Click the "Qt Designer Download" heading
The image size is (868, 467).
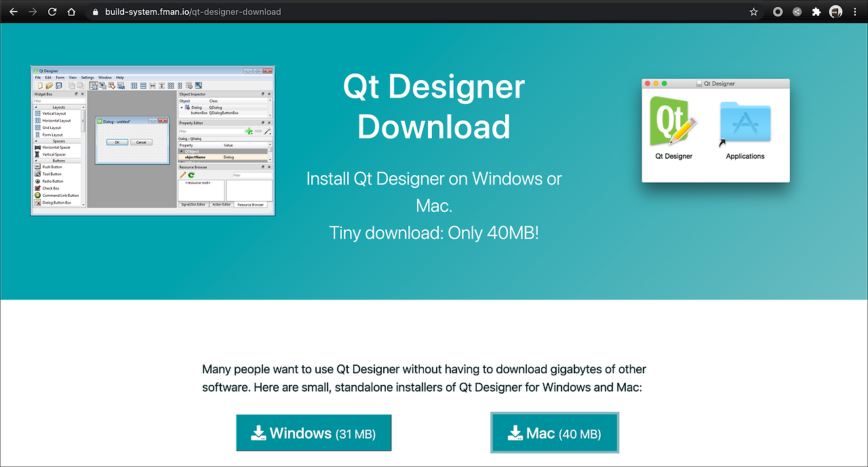point(434,107)
